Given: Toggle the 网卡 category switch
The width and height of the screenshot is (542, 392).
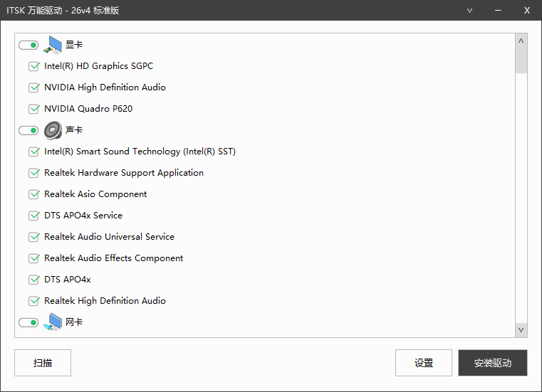Looking at the screenshot, I should pos(28,322).
